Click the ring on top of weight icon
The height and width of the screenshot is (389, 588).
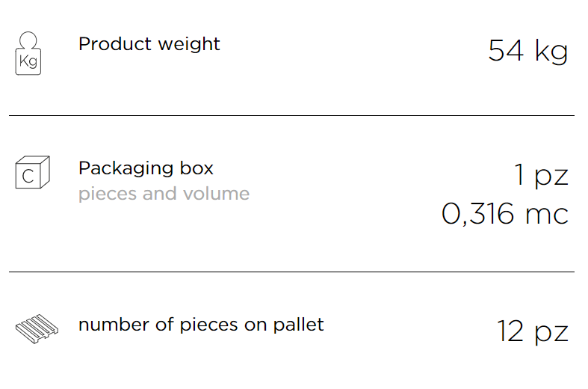[x=28, y=40]
